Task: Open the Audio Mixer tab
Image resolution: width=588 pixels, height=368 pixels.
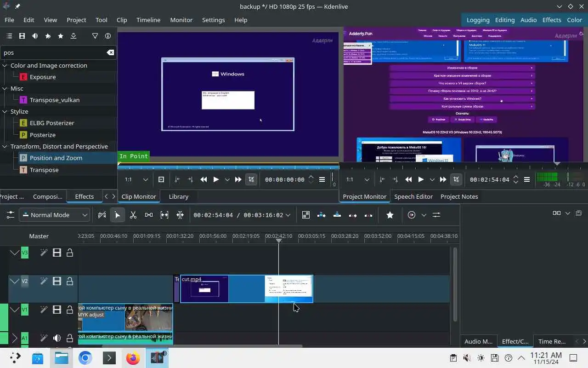Action: pos(478,341)
